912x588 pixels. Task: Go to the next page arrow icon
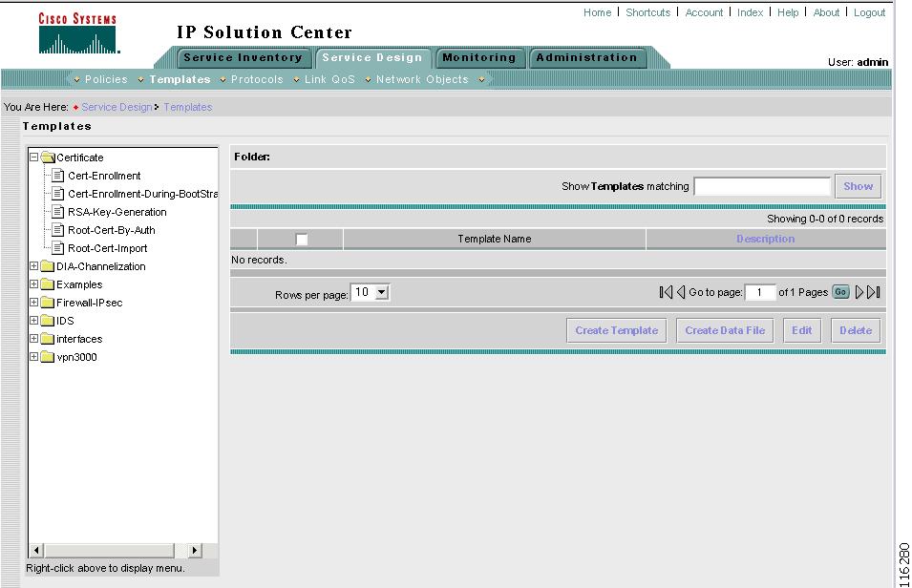(x=859, y=292)
